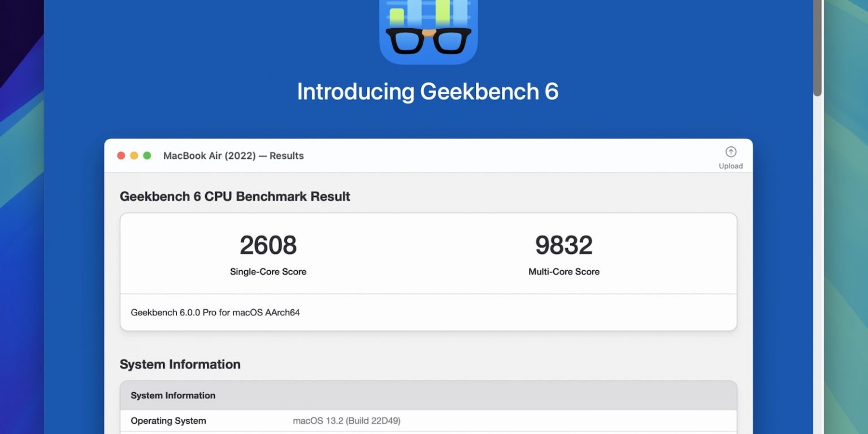
Task: Click the 'Upload' text label in toolbar
Action: tap(731, 166)
